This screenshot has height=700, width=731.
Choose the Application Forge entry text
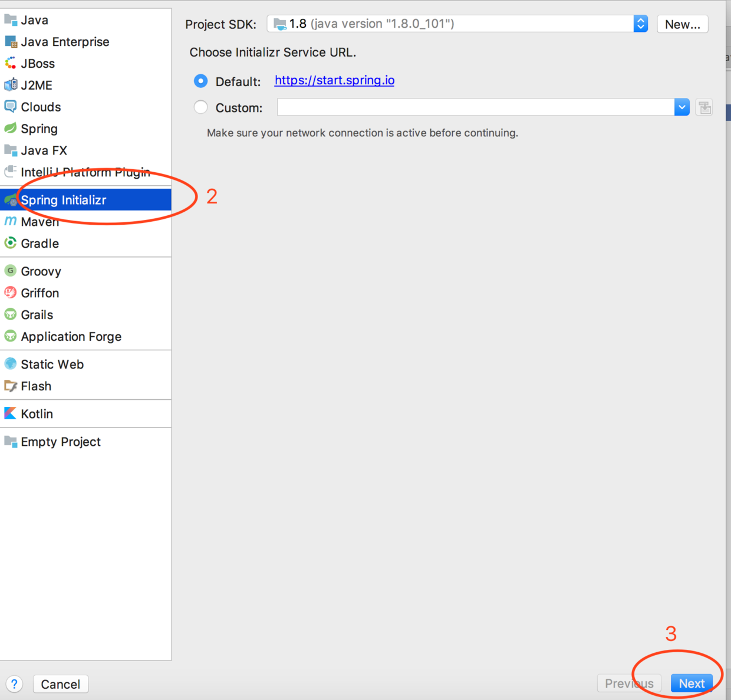pos(71,337)
